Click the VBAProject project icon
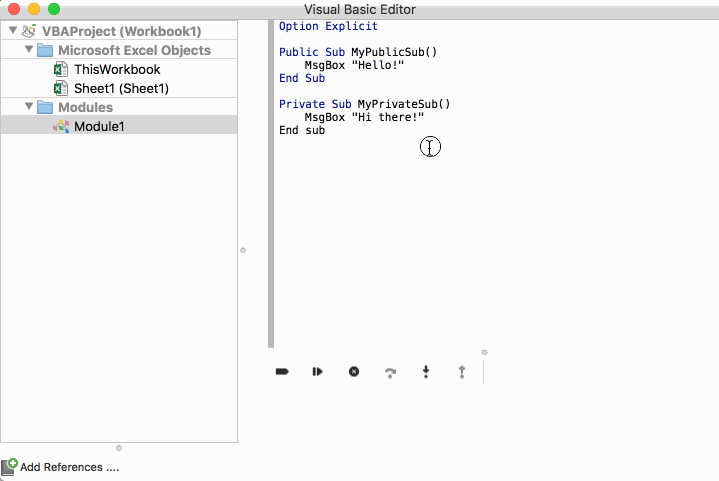 point(29,31)
